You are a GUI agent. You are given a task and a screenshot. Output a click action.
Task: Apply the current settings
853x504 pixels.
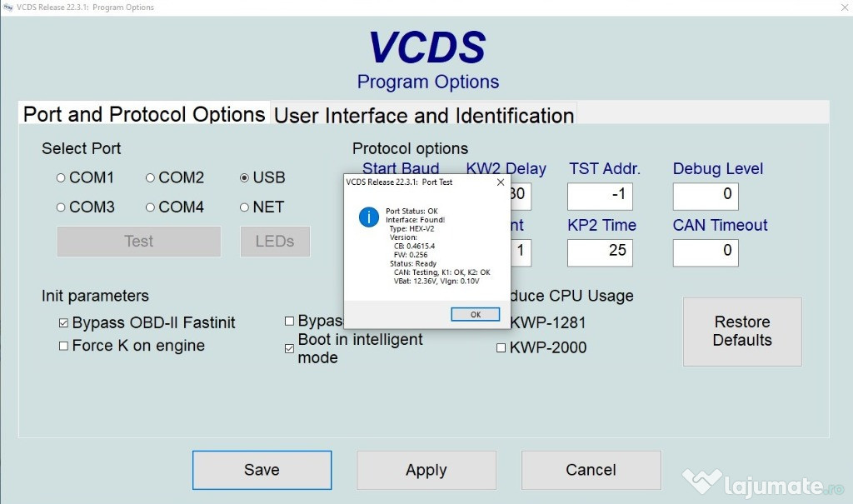click(426, 470)
